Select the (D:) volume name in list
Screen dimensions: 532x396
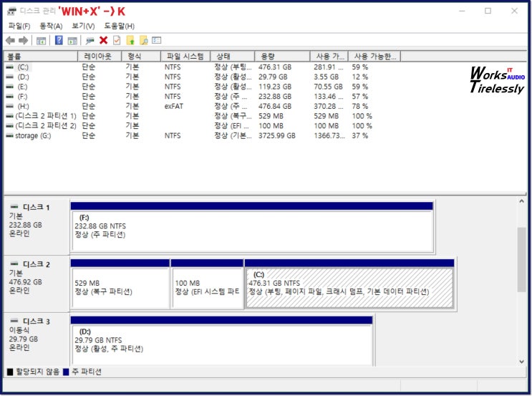pyautogui.click(x=23, y=77)
